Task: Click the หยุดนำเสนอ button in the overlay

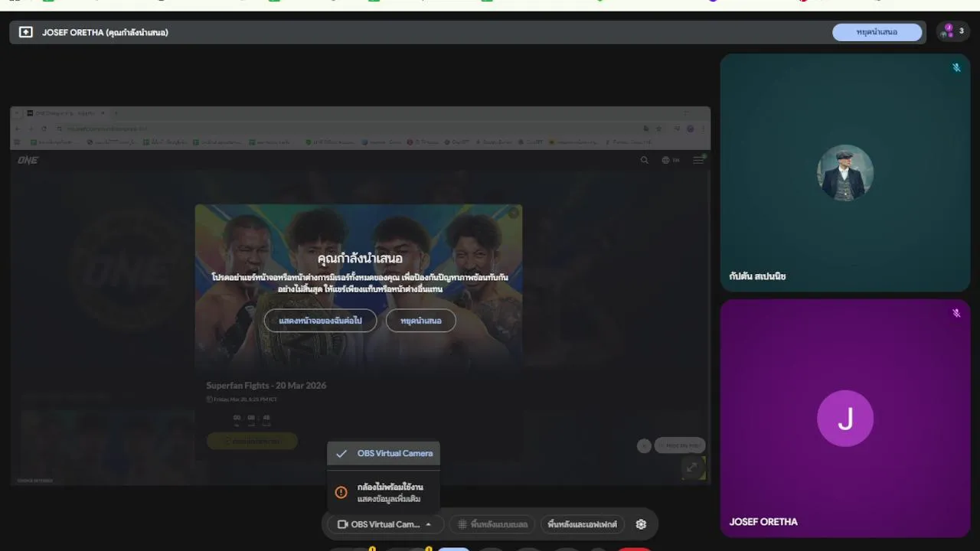Action: pos(420,321)
